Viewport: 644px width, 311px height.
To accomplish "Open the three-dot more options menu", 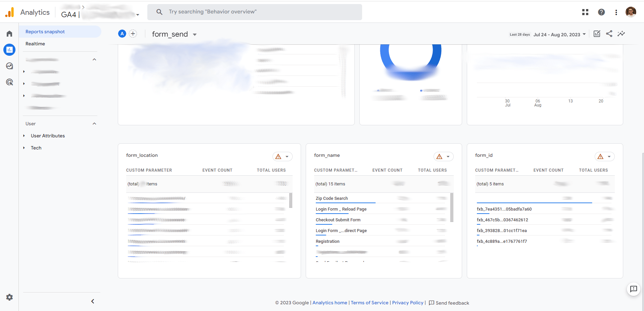I will [x=616, y=12].
